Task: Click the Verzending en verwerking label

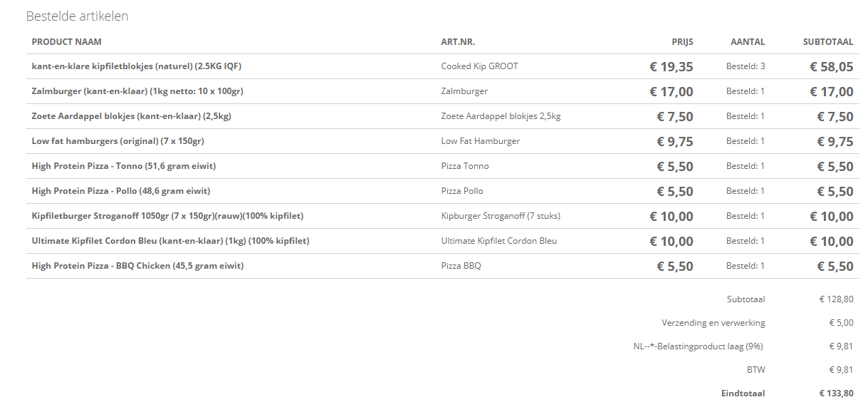Action: coord(713,323)
